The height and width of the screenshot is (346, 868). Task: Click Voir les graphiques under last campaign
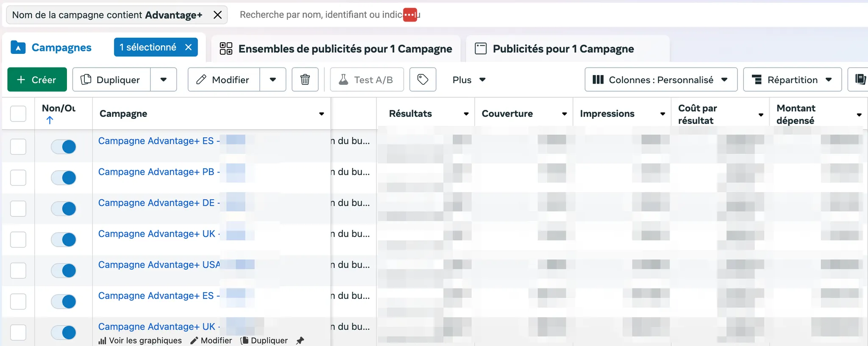pyautogui.click(x=140, y=340)
